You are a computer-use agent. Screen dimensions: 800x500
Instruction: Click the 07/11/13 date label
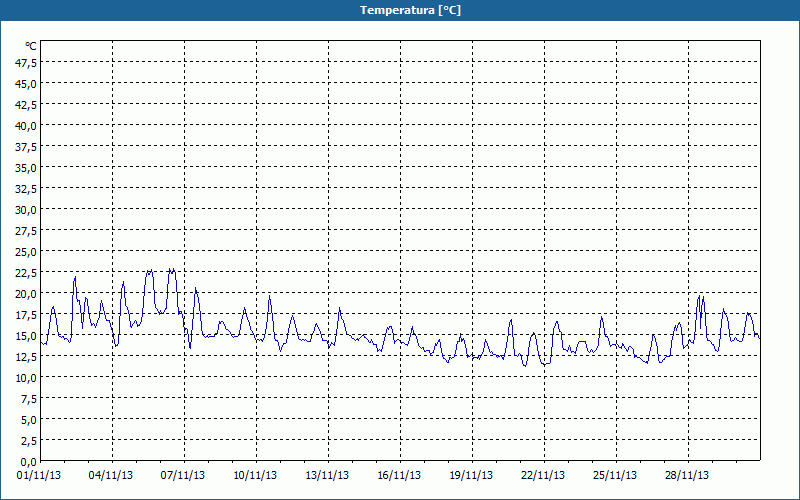[183, 476]
